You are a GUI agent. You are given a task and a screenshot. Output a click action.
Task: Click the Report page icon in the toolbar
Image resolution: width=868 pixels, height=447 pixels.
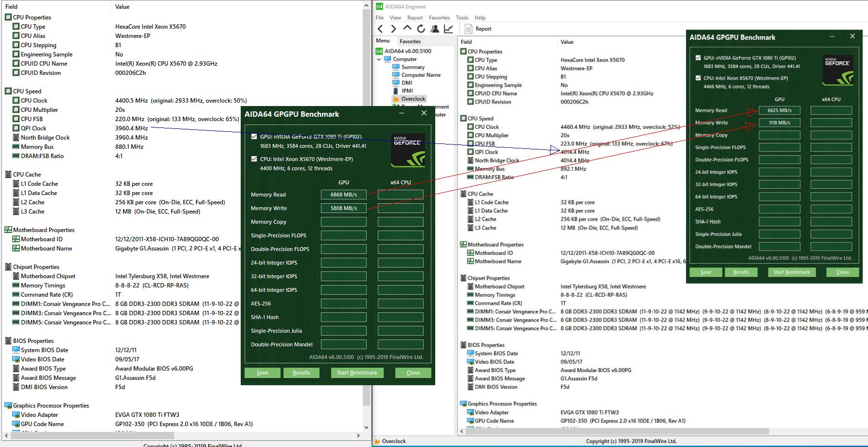469,29
